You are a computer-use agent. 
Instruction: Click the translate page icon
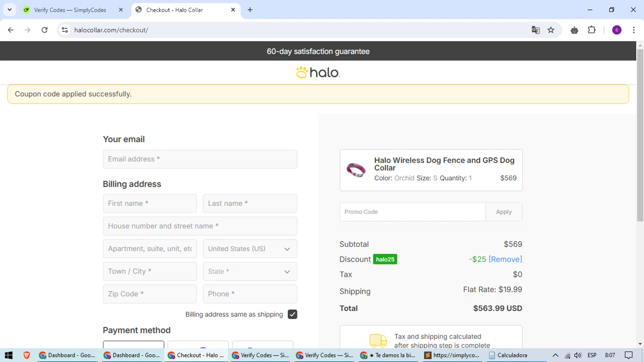[535, 30]
